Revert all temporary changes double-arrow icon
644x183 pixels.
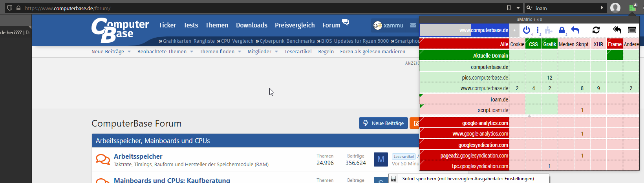pos(617,30)
